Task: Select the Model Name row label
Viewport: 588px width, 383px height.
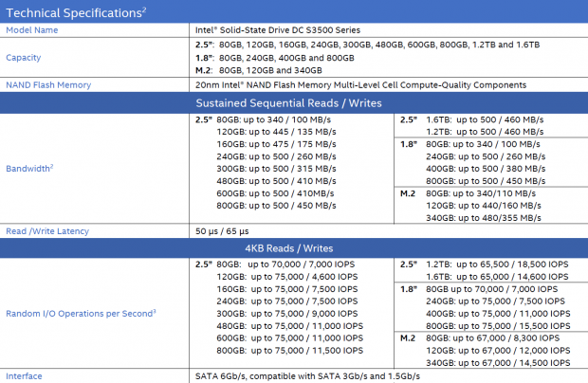Action: click(x=32, y=30)
